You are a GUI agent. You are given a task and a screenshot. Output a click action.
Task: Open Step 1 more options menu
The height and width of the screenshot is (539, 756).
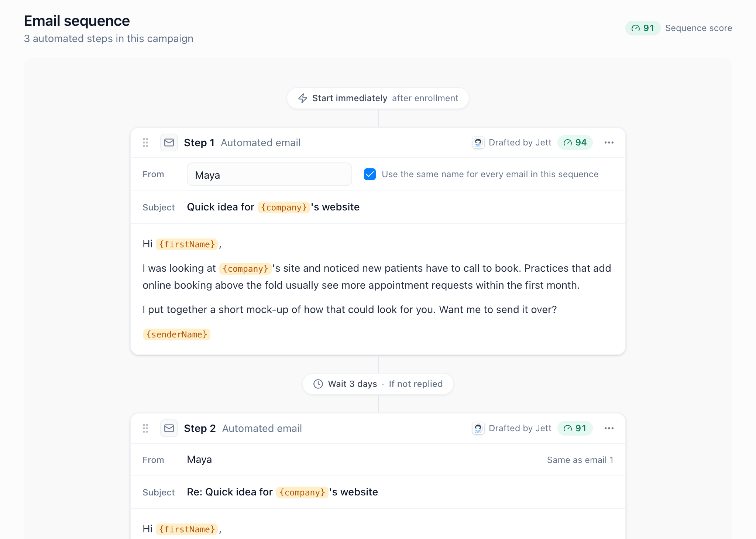pyautogui.click(x=609, y=143)
